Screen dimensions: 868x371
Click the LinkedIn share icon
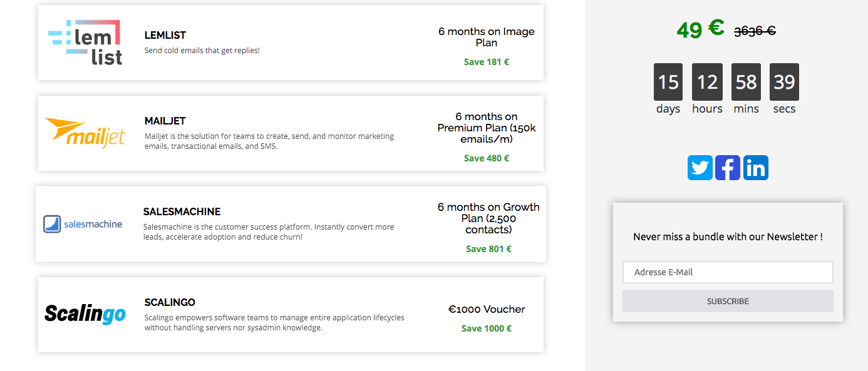tap(755, 168)
